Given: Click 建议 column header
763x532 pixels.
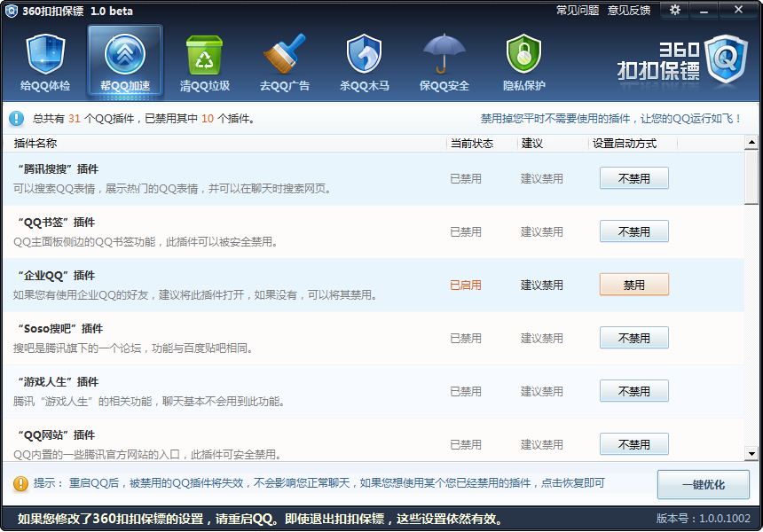Looking at the screenshot, I should point(531,143).
